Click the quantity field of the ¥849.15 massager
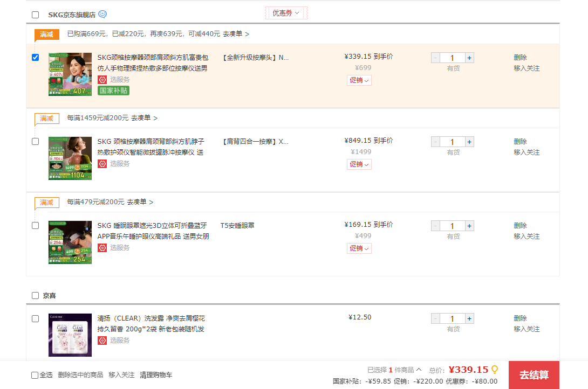Image resolution: width=588 pixels, height=389 pixels. click(452, 142)
